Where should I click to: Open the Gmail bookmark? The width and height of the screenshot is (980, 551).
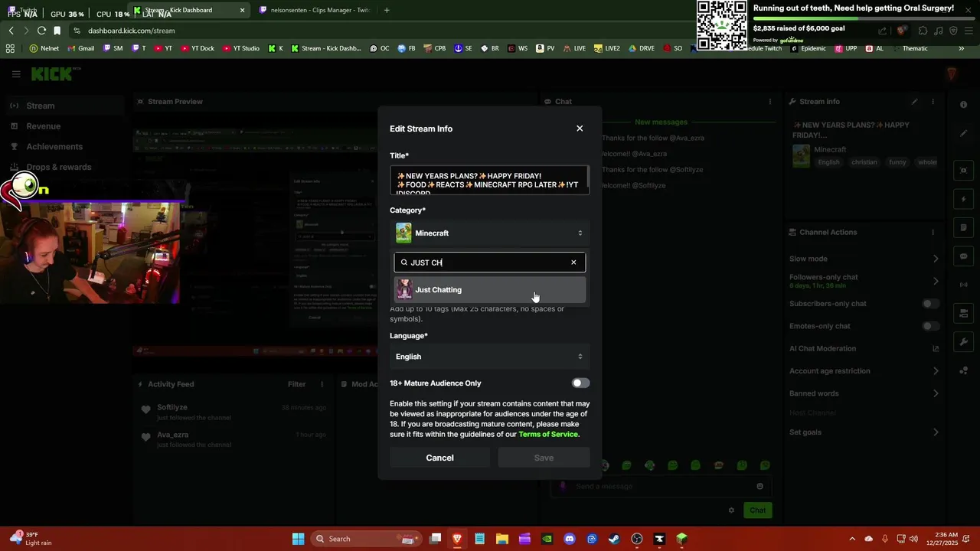80,48
